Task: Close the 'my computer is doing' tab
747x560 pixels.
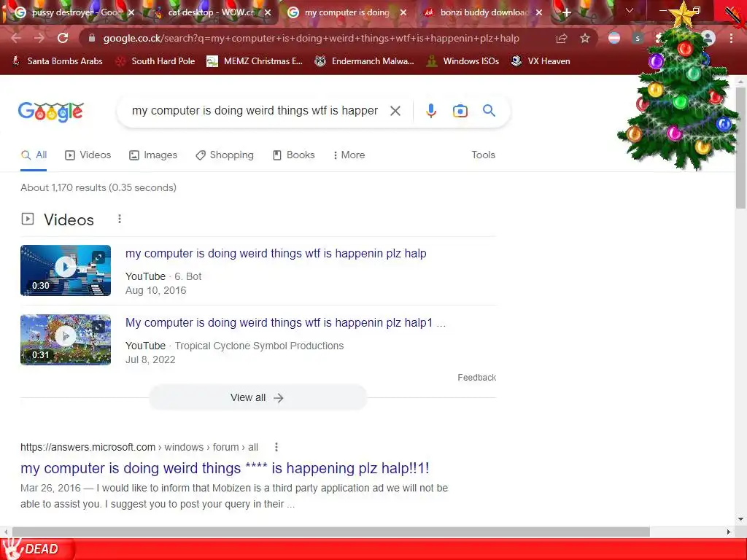Action: [x=403, y=12]
